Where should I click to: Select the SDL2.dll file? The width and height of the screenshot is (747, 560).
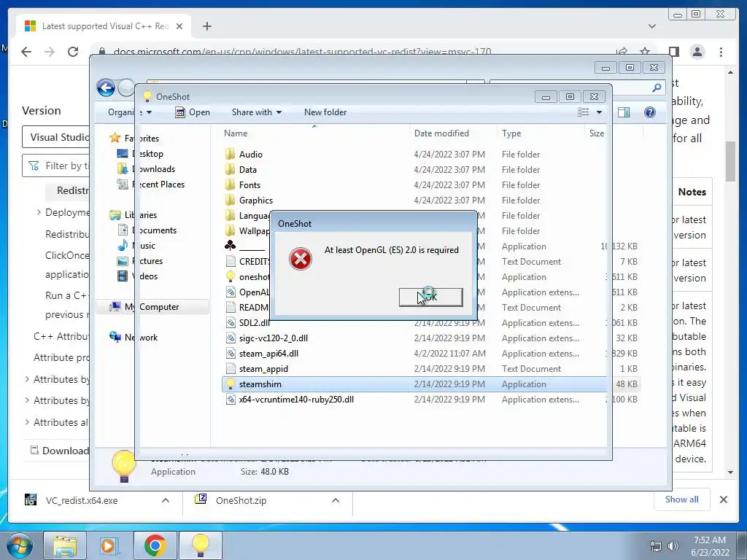254,323
